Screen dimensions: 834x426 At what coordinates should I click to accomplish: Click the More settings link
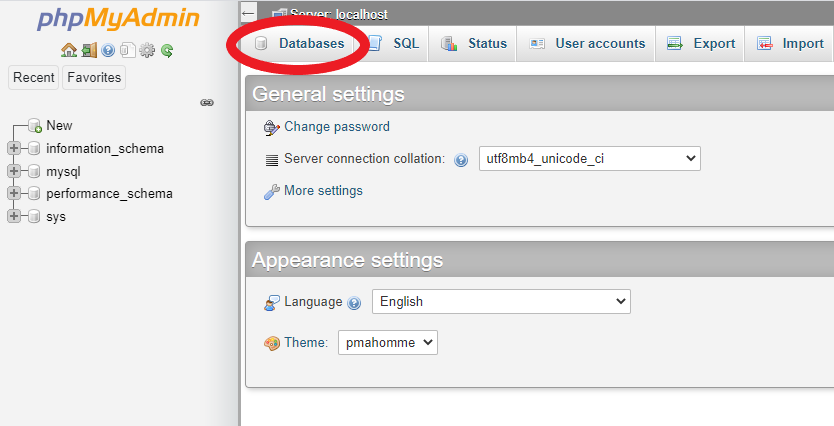tap(323, 190)
